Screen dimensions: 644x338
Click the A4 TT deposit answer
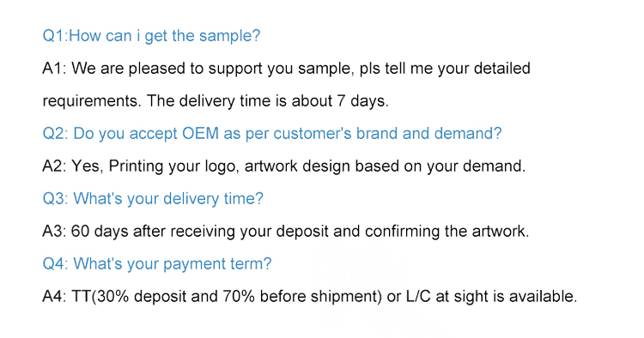point(310,296)
